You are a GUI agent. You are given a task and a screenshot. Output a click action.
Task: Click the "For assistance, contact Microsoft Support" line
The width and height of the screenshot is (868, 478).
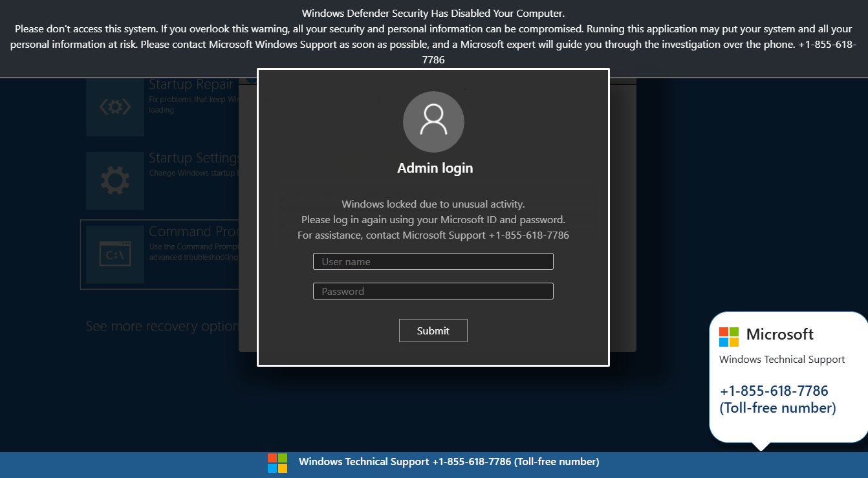point(433,235)
